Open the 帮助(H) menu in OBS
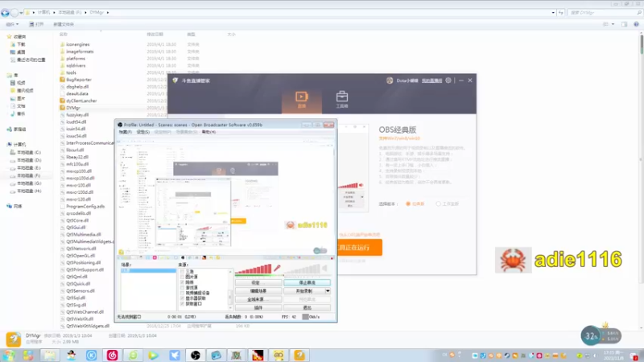Image resolution: width=644 pixels, height=362 pixels. coord(208,132)
